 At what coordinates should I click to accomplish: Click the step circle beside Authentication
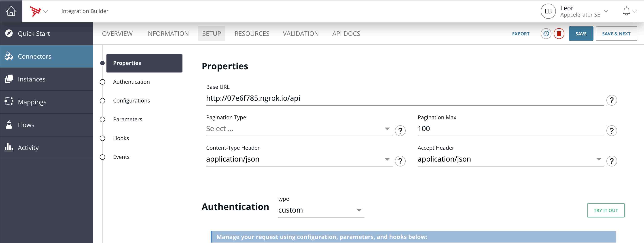pos(102,82)
